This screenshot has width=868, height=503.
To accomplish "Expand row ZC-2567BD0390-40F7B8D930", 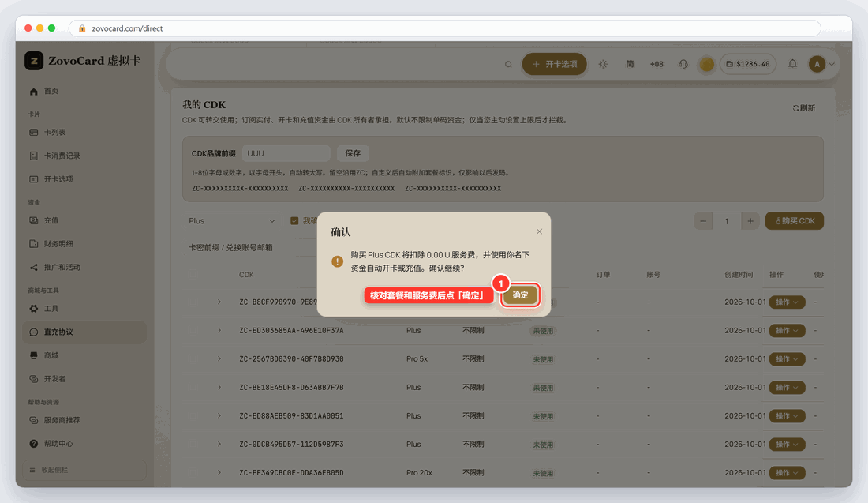I will click(x=219, y=359).
